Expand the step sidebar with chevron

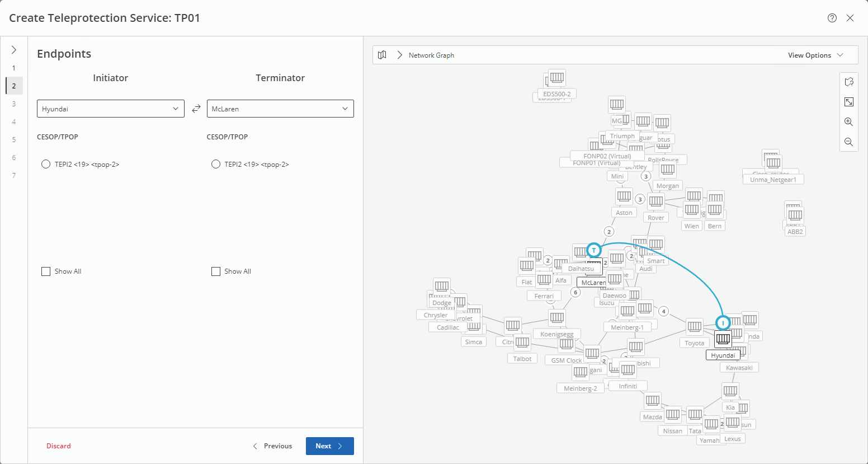click(14, 50)
